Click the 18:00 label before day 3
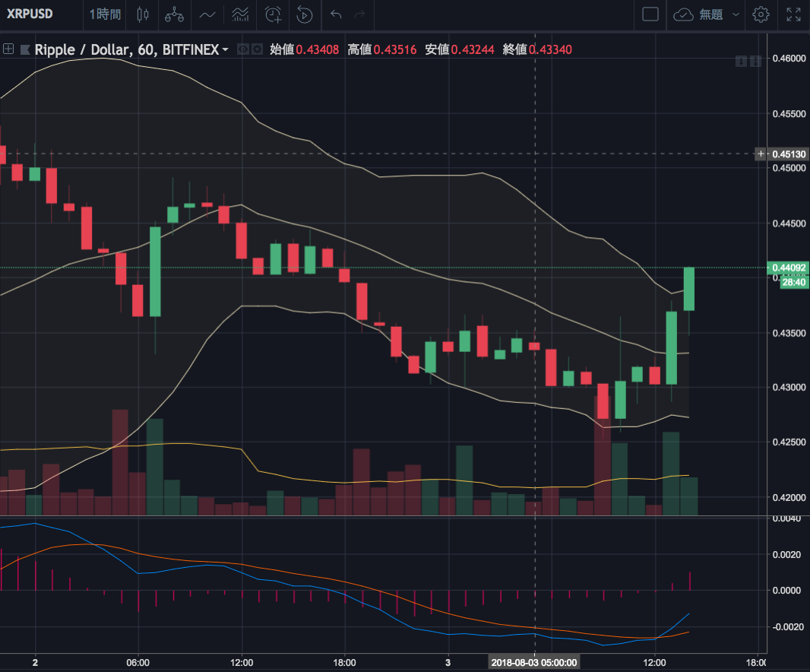Viewport: 810px width, 672px height. pyautogui.click(x=344, y=663)
